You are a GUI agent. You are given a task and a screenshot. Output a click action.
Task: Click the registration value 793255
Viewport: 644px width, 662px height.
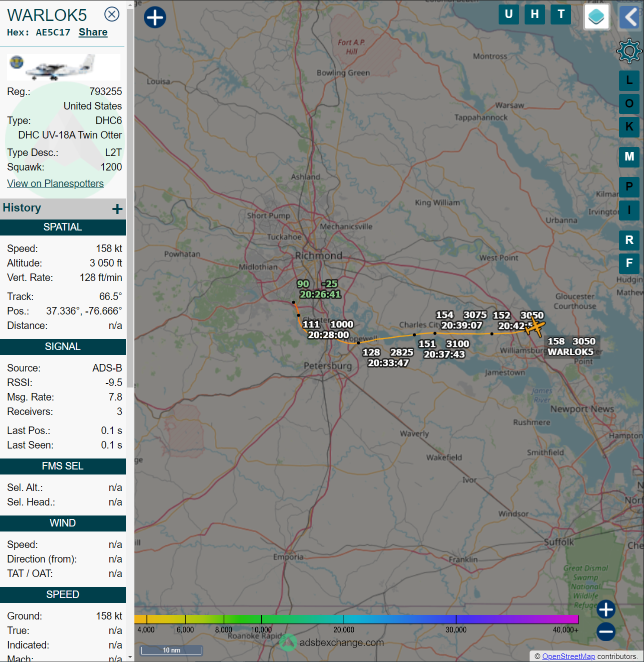click(x=105, y=91)
